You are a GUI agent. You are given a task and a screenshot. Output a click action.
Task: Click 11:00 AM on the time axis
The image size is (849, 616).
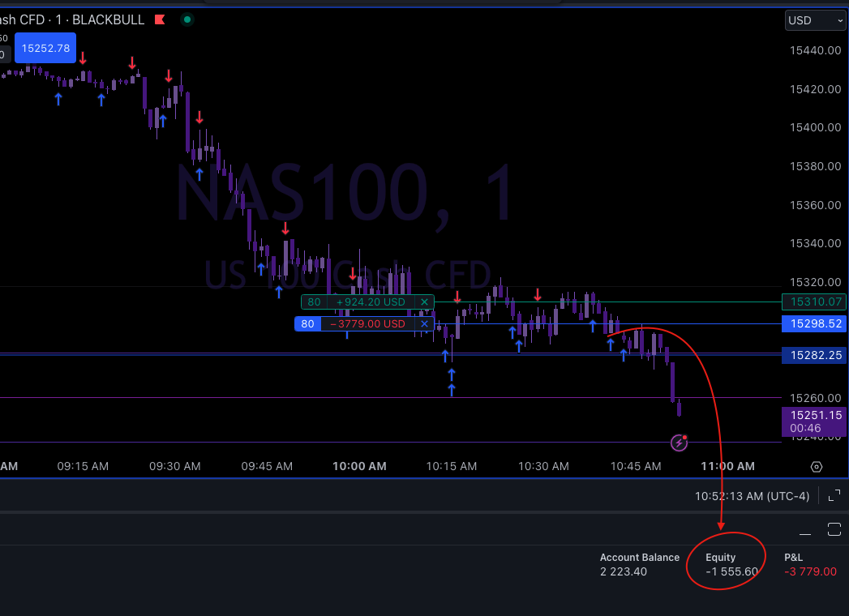727,466
